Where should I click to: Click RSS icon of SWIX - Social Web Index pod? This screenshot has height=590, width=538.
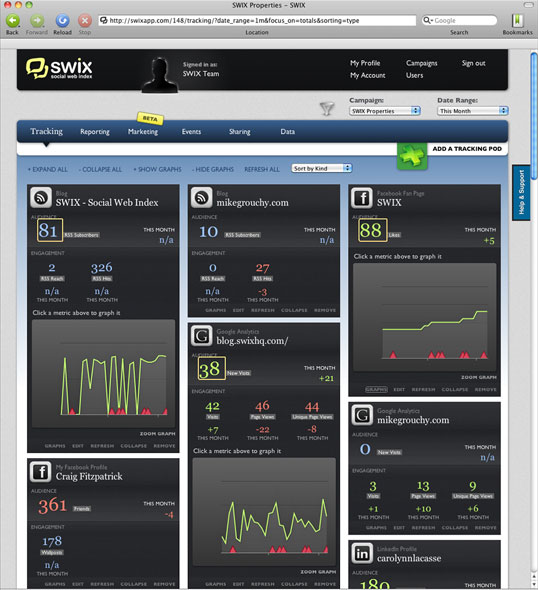(x=41, y=198)
